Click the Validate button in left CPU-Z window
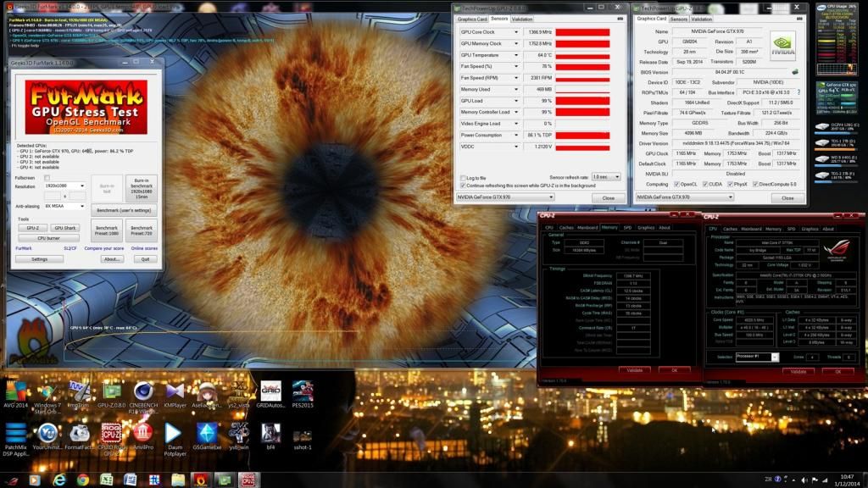Viewport: 868px width, 488px height. (634, 370)
